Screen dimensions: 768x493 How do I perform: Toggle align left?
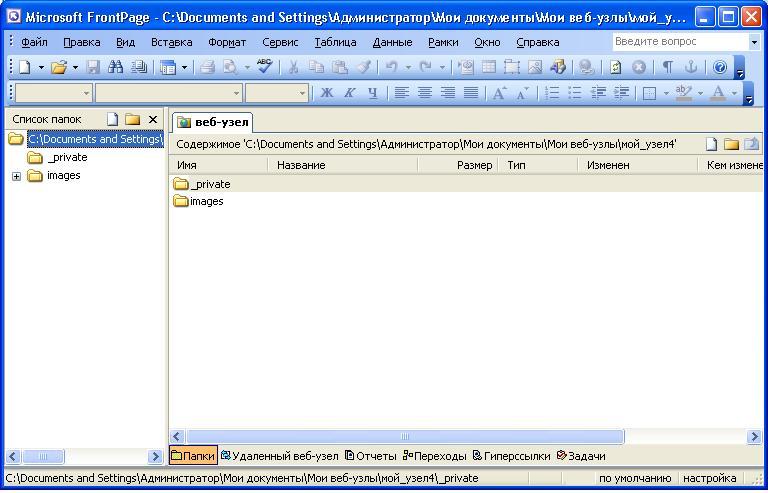[x=402, y=93]
